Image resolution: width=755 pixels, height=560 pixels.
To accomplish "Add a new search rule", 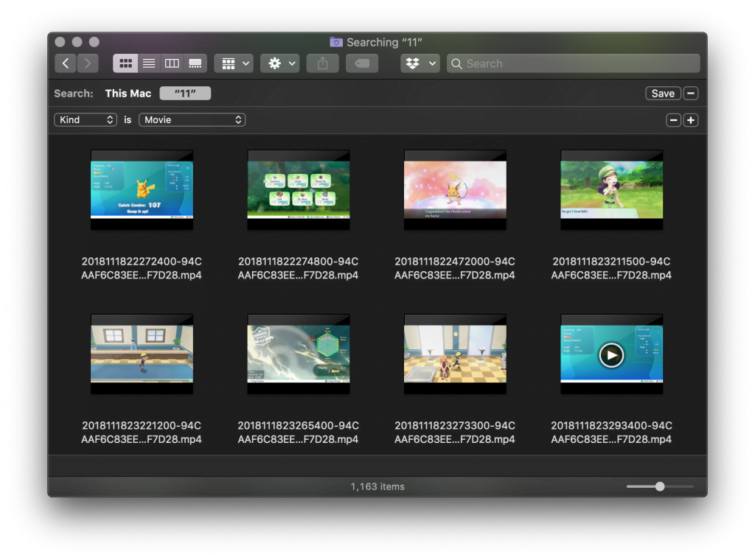I will tap(691, 120).
